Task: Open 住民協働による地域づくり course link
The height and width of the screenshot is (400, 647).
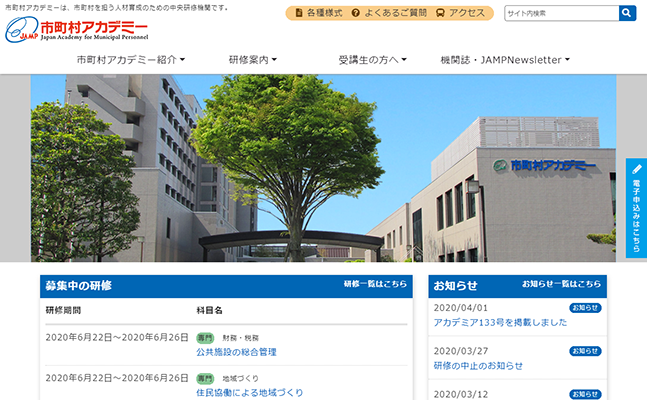Action: 250,393
